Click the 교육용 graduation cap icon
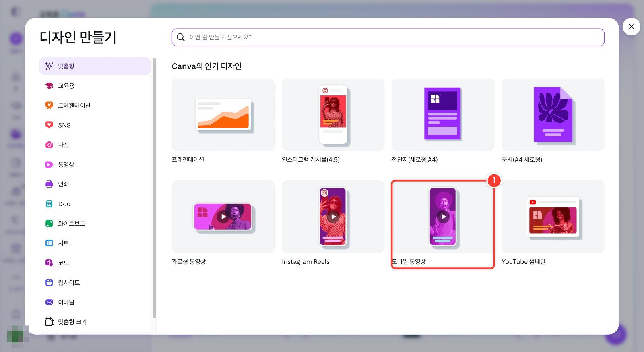The image size is (644, 352). pyautogui.click(x=49, y=85)
